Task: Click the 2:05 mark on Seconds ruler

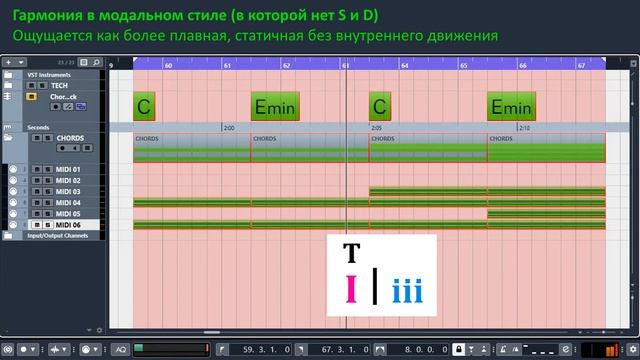Action: [x=376, y=128]
